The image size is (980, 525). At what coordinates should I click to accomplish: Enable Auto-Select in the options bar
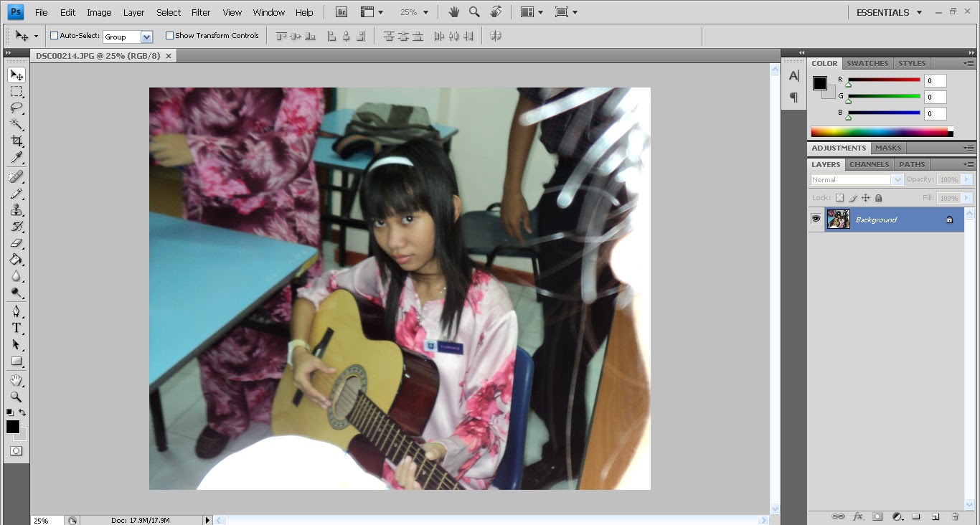53,34
